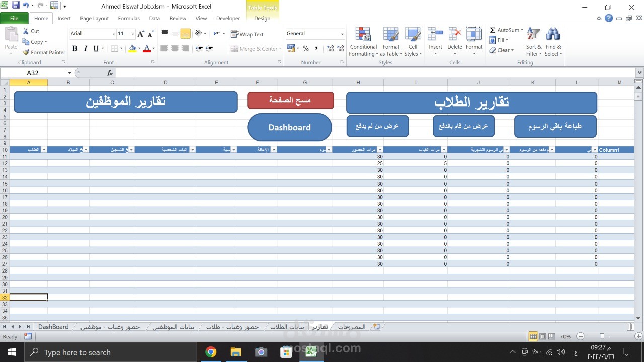Open File Explorer from the taskbar

[x=236, y=352]
